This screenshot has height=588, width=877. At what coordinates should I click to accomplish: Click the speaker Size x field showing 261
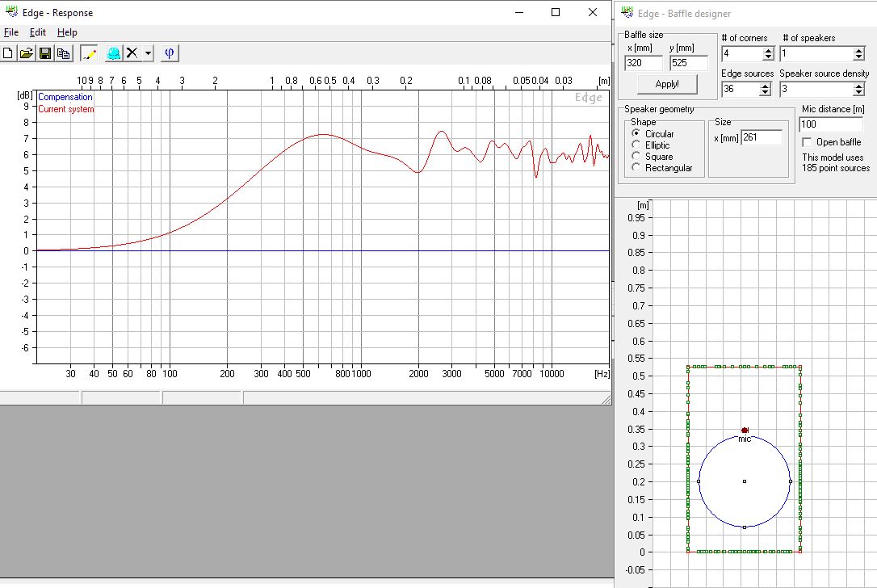pos(762,137)
